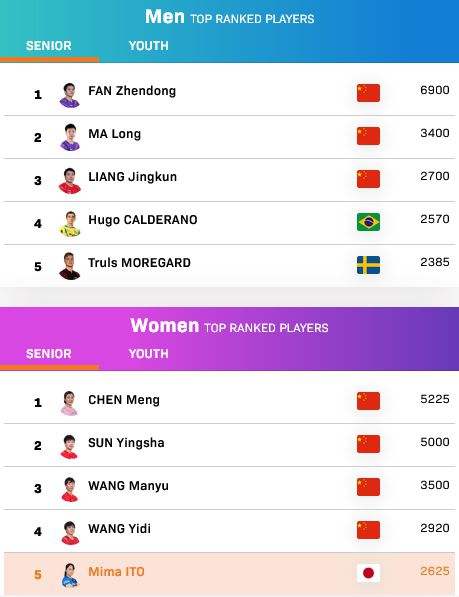Image resolution: width=459 pixels, height=597 pixels.
Task: Switch to the Men's YOUTH tab
Action: 148,46
